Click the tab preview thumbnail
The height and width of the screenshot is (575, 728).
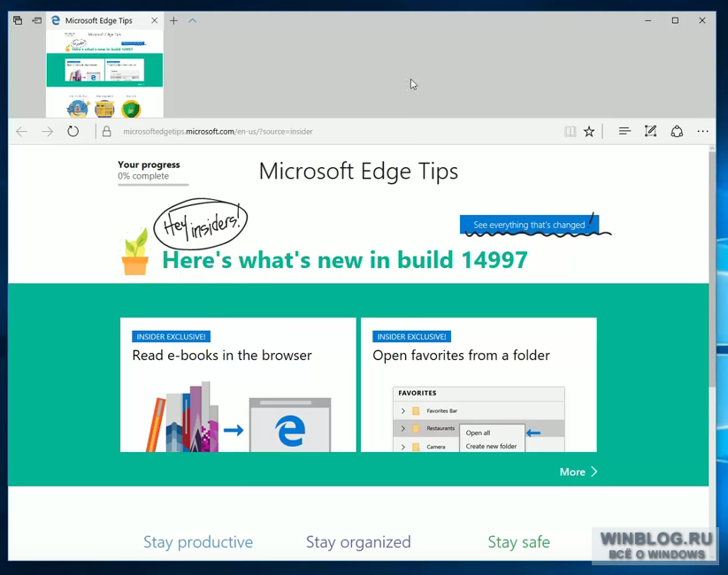click(104, 73)
